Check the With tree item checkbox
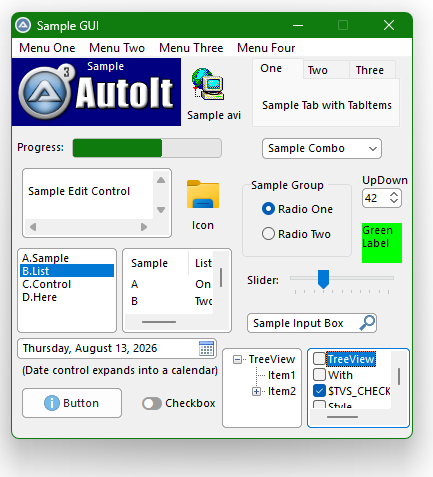The image size is (433, 477). pyautogui.click(x=319, y=375)
